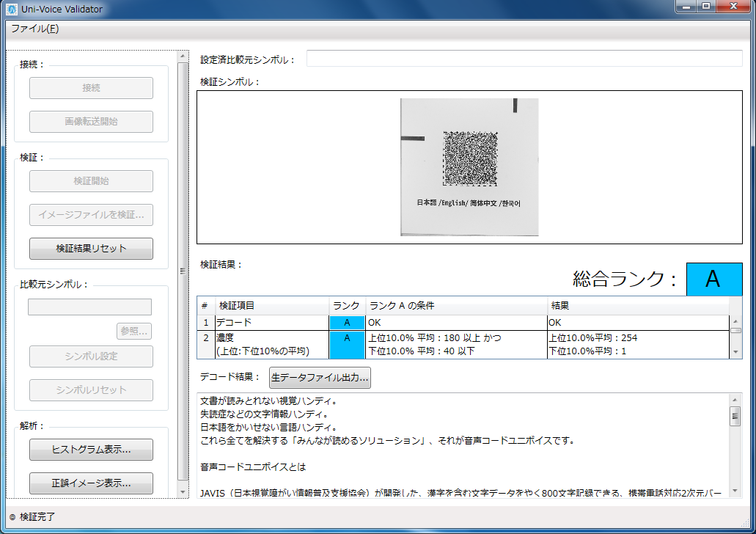Click the 接続 connection button
Image resolution: width=756 pixels, height=534 pixels.
90,87
